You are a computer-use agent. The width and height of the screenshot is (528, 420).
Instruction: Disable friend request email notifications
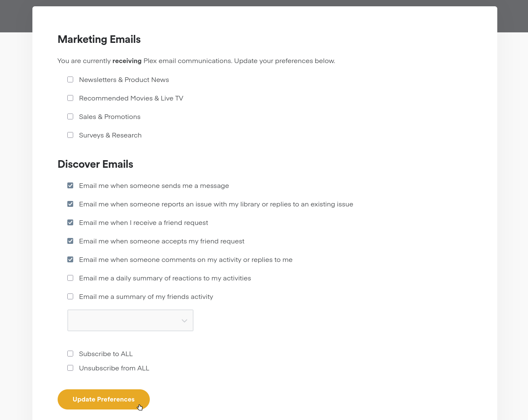pyautogui.click(x=70, y=222)
